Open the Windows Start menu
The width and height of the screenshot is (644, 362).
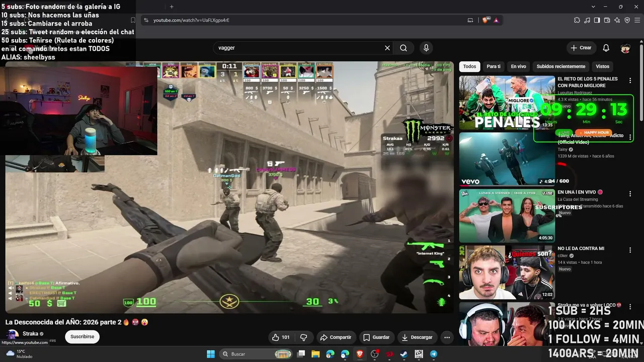click(x=211, y=354)
